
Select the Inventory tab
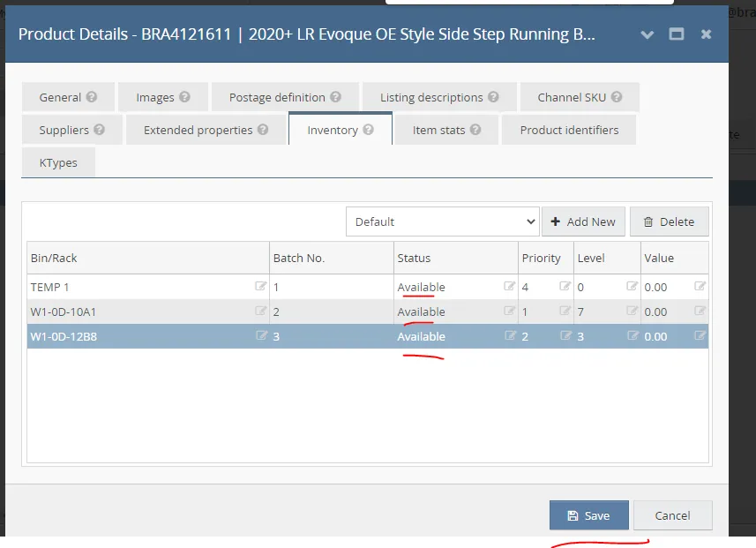341,130
